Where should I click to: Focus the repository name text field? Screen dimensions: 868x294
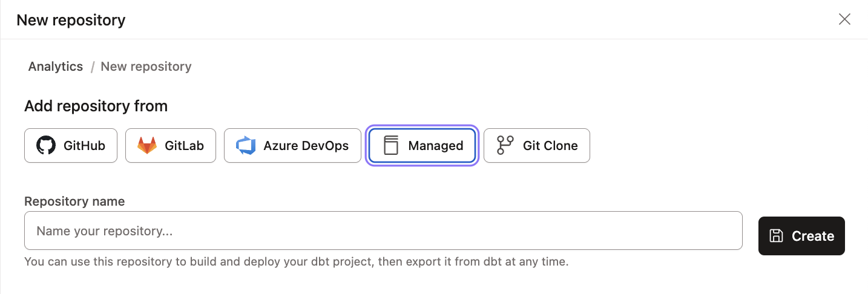[x=383, y=230]
